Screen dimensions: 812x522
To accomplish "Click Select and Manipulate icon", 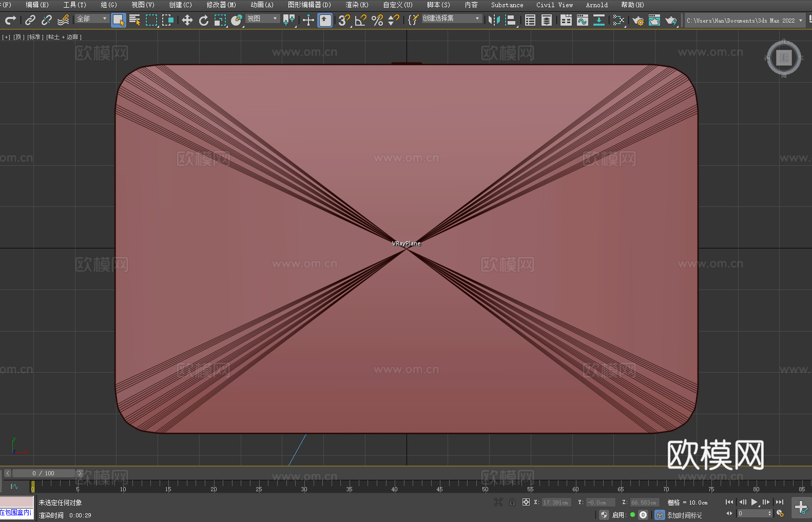I will (x=308, y=20).
